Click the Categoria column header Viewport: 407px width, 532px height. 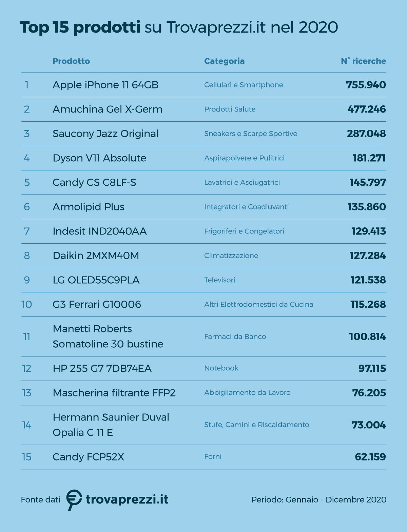point(224,61)
